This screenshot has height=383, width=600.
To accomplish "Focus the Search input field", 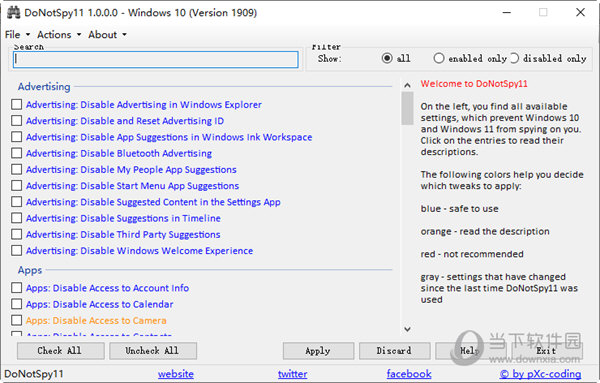I will (x=156, y=60).
